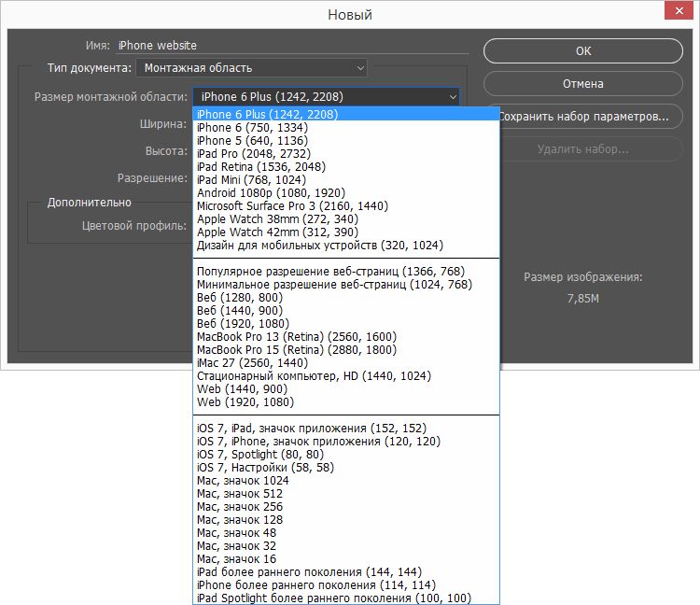Screen dimensions: 700x605
Task: Select Microsoft Surface Pro 3 preset
Action: pyautogui.click(x=346, y=205)
